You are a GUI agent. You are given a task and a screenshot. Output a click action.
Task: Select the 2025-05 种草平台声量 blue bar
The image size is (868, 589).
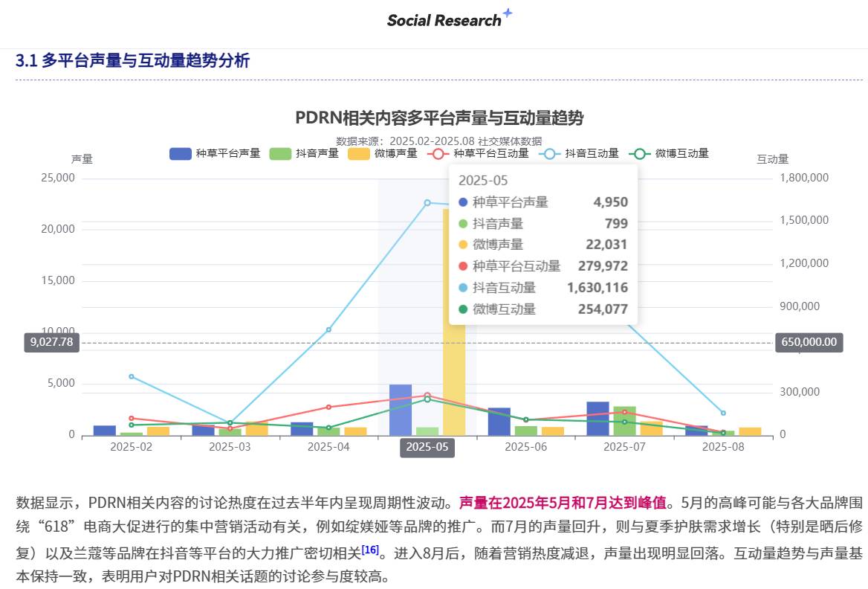point(401,410)
